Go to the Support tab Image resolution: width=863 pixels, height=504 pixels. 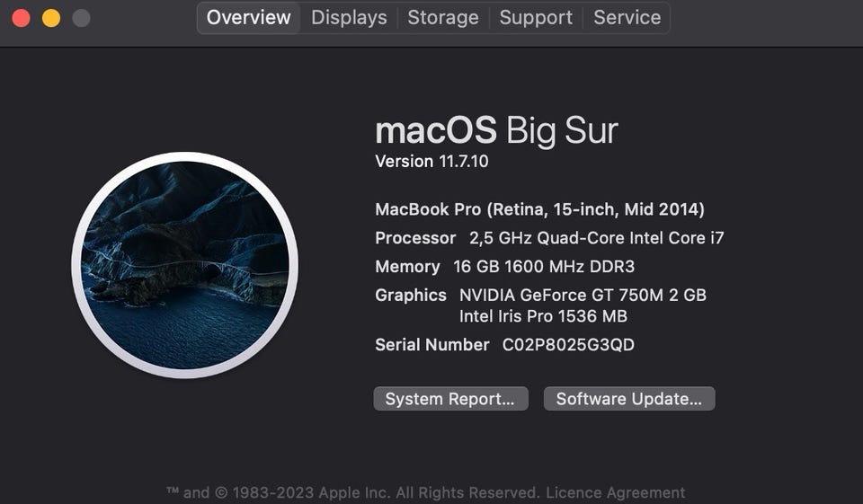(x=536, y=17)
